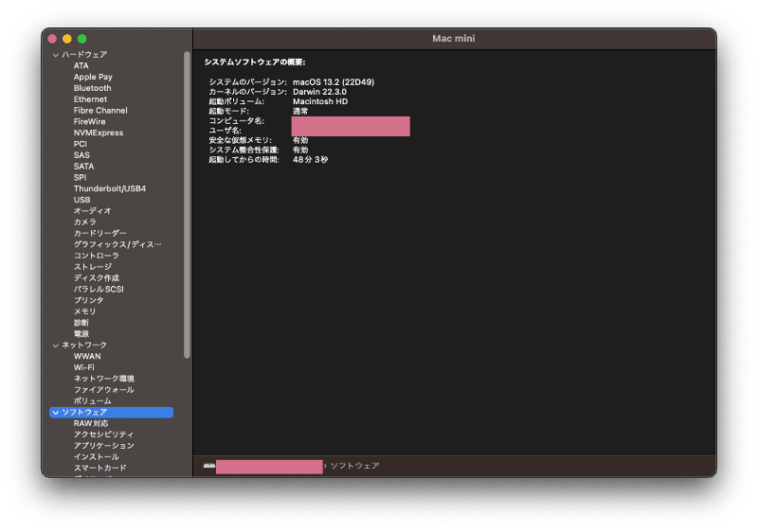This screenshot has height=532, width=758.
Task: Open the NVMExpress entry
Action: pos(99,133)
